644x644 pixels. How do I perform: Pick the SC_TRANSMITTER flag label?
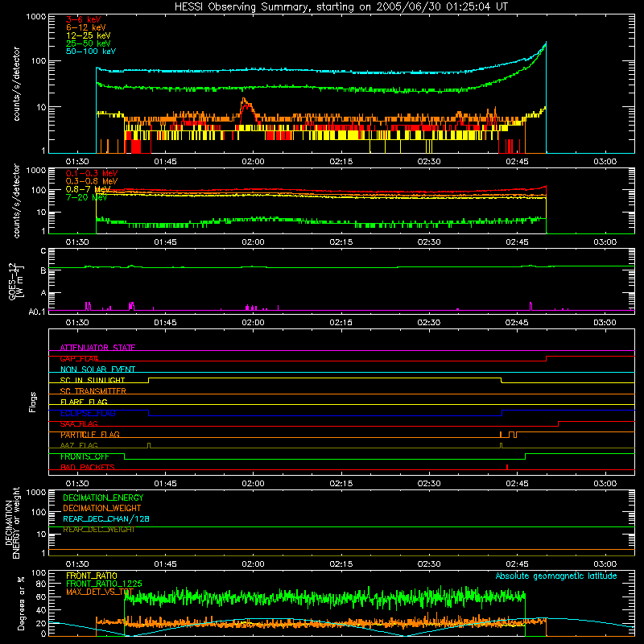point(93,391)
